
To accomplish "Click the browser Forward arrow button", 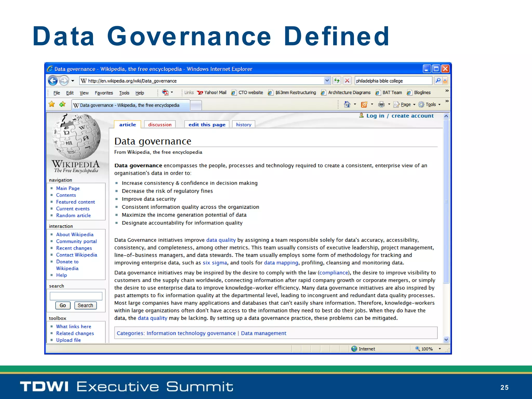I will click(x=64, y=81).
